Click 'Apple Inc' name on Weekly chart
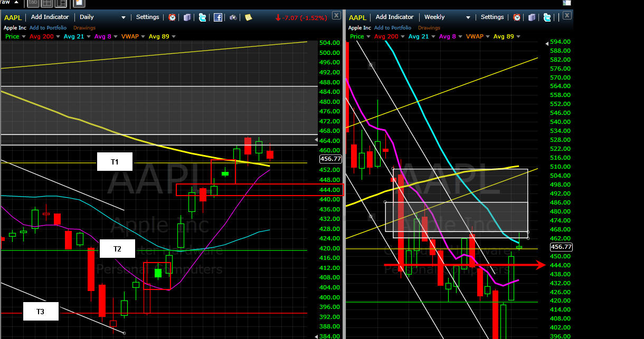 point(359,27)
